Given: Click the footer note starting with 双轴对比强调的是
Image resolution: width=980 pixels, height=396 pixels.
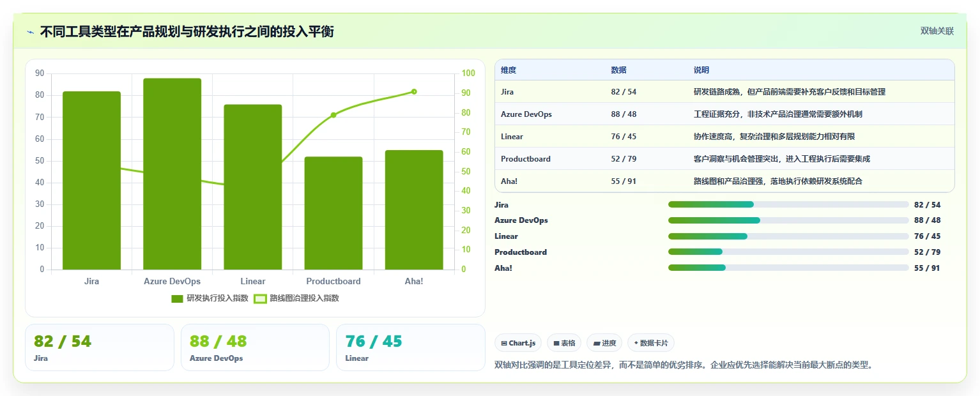Looking at the screenshot, I should (684, 365).
